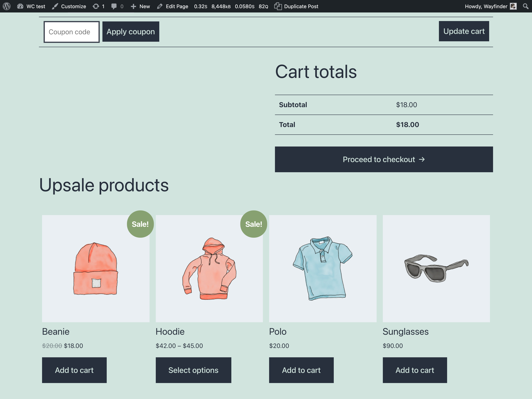Screen dimensions: 532x399
Task: Click the Cart totals heading
Action: (x=316, y=72)
